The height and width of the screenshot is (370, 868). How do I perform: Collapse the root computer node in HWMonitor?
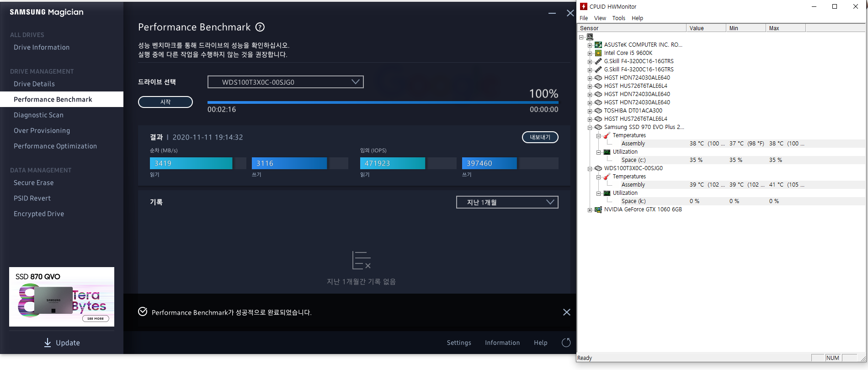581,37
